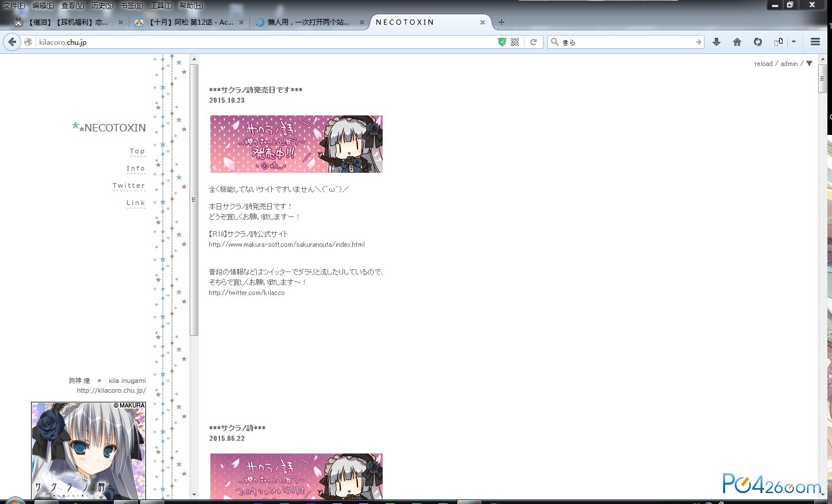Reload the page with the address bar refresh icon
Screen dimensions: 832x504
[533, 42]
